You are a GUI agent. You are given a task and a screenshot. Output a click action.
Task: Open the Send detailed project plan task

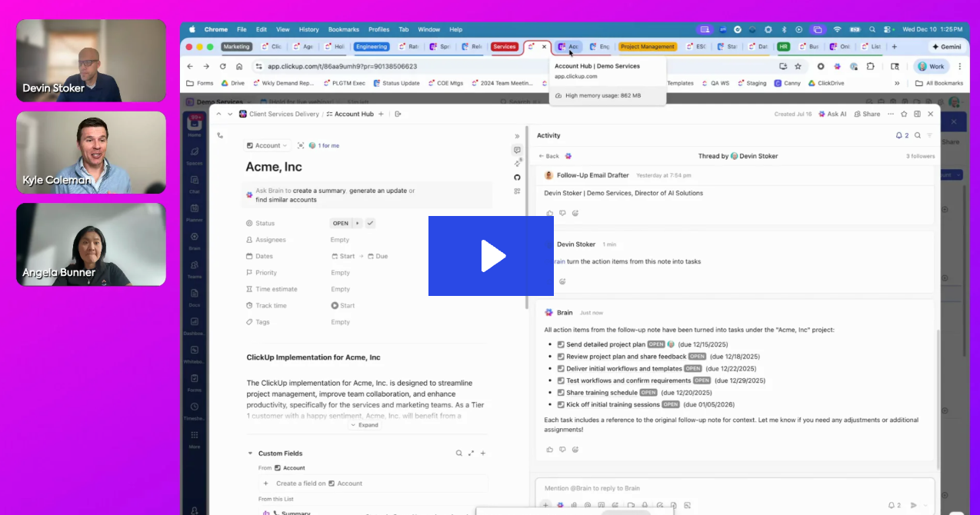click(606, 344)
